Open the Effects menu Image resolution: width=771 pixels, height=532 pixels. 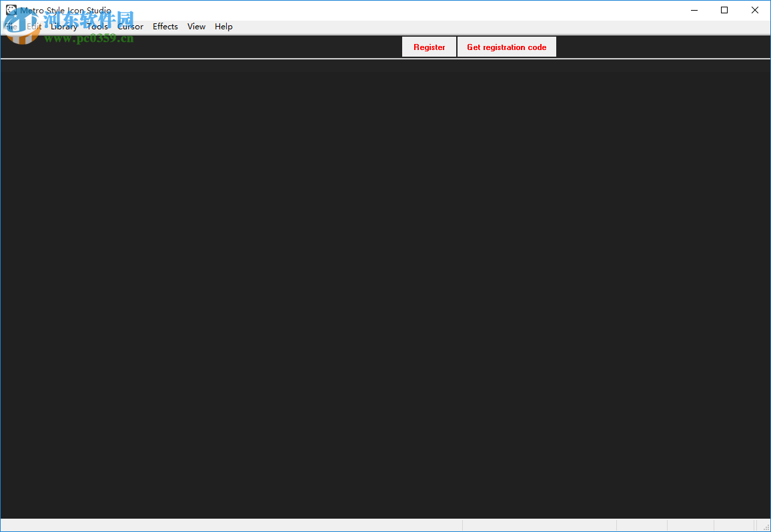[x=165, y=27]
